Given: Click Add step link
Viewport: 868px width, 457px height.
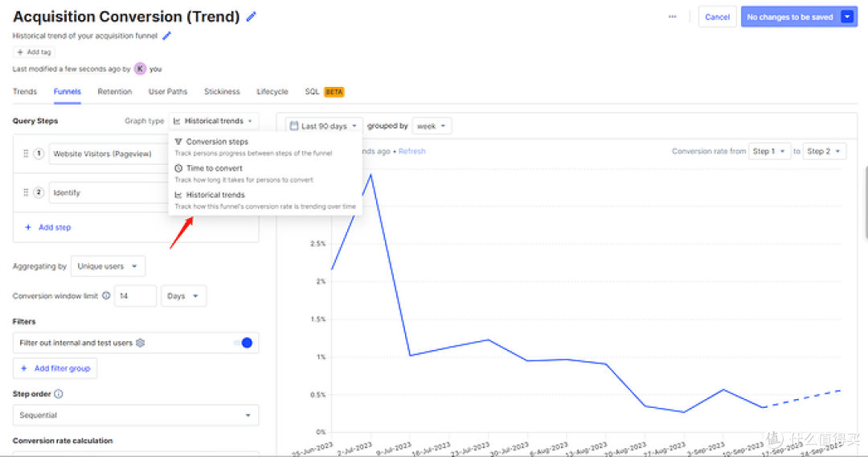Looking at the screenshot, I should pos(48,227).
